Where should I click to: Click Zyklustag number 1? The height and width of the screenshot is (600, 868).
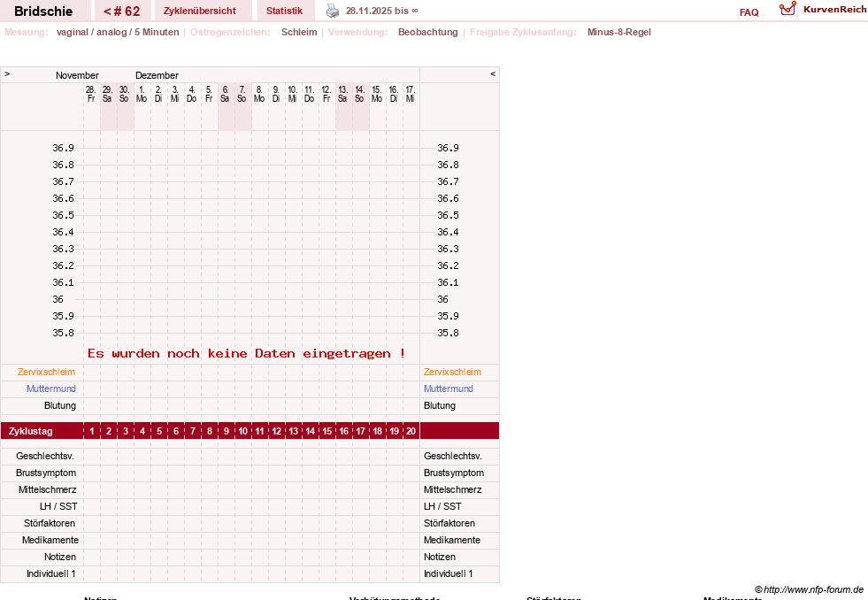click(x=92, y=431)
